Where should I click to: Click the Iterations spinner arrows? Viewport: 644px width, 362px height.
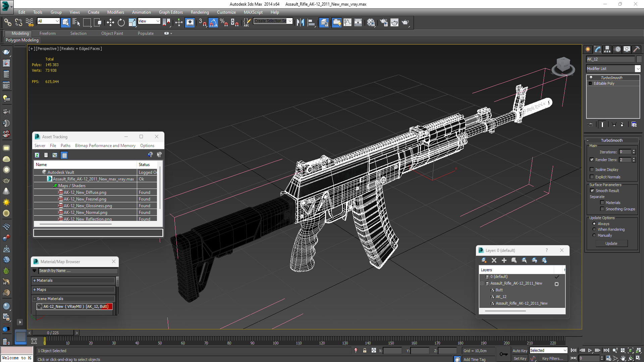[x=634, y=152]
